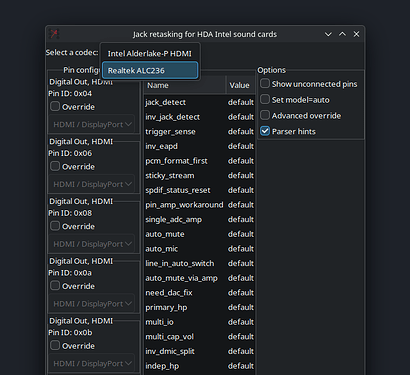Select the need_dac_fix hint row
Image resolution: width=410 pixels, height=375 pixels.
pos(200,293)
